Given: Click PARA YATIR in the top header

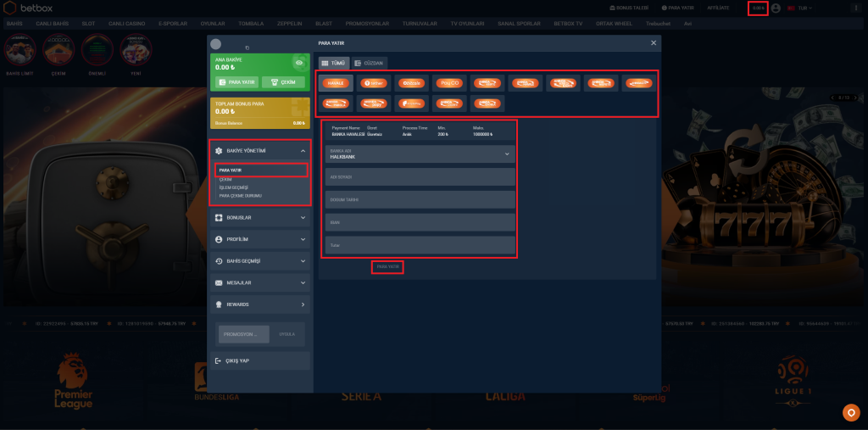Looking at the screenshot, I should [677, 8].
